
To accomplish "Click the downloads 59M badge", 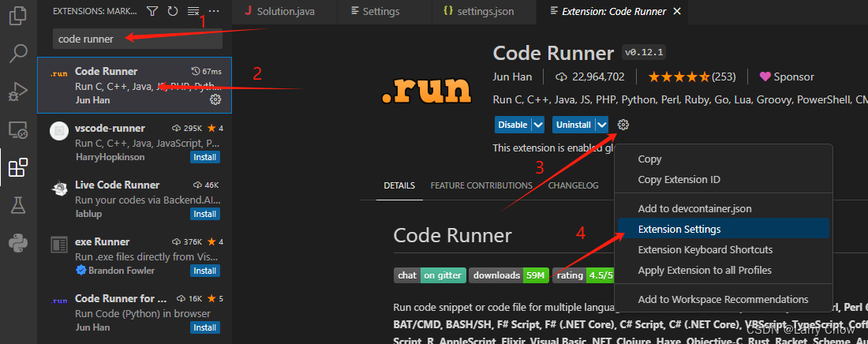I will click(509, 275).
